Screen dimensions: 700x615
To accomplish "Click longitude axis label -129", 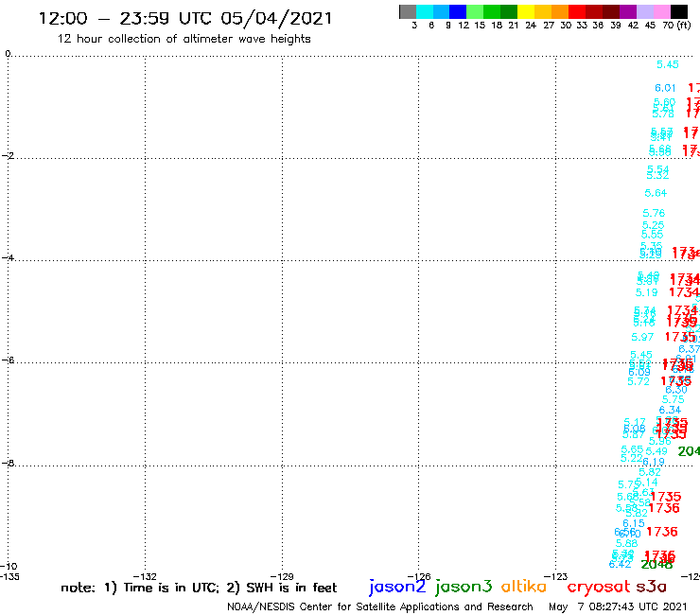I will click(x=282, y=576).
